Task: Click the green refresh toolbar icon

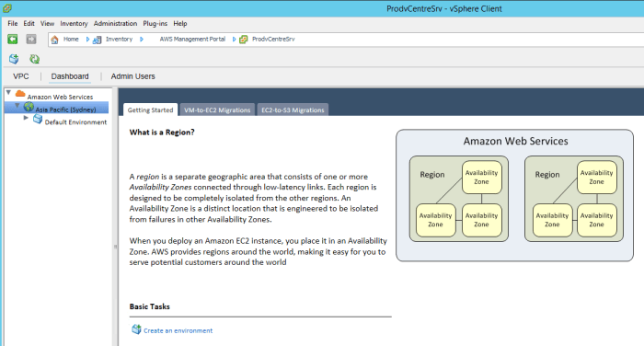Action: click(35, 59)
